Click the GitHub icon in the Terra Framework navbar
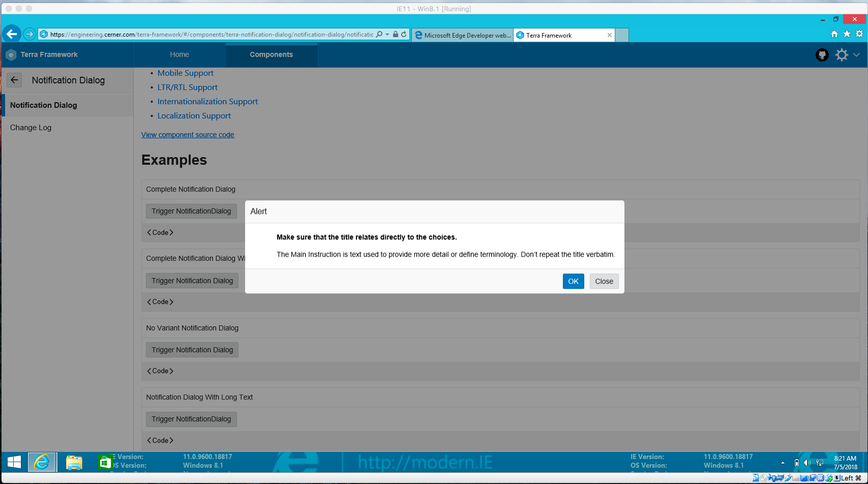The width and height of the screenshot is (868, 484). (822, 54)
